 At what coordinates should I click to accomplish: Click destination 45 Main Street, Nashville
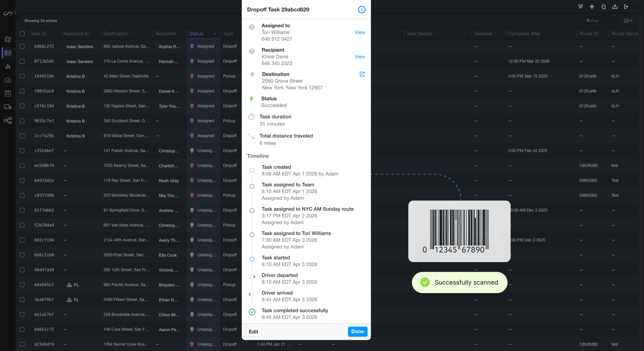point(126,76)
